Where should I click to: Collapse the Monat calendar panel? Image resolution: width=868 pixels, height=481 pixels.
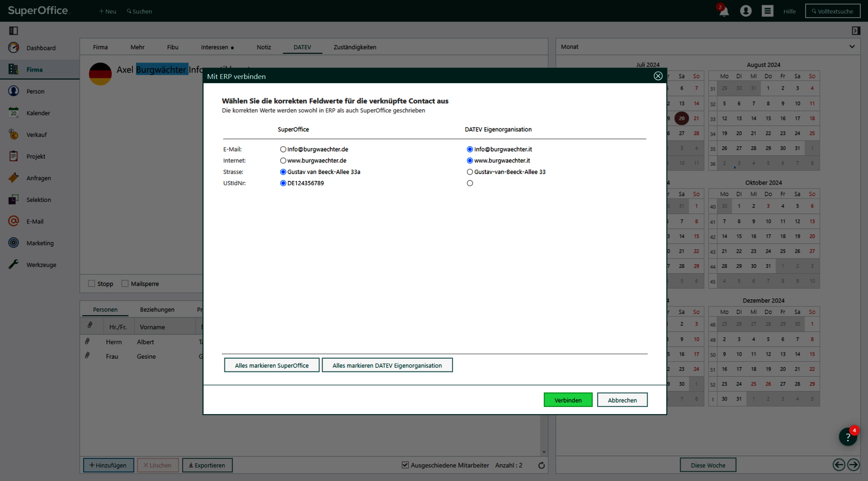[x=852, y=46]
